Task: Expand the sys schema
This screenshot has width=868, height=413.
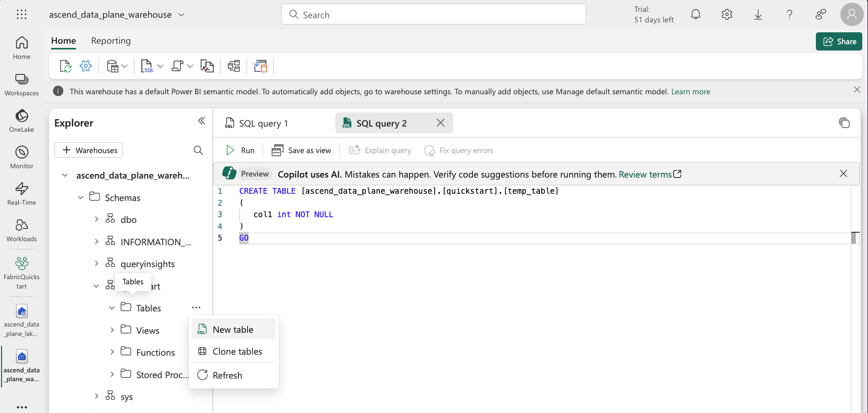Action: pos(96,396)
